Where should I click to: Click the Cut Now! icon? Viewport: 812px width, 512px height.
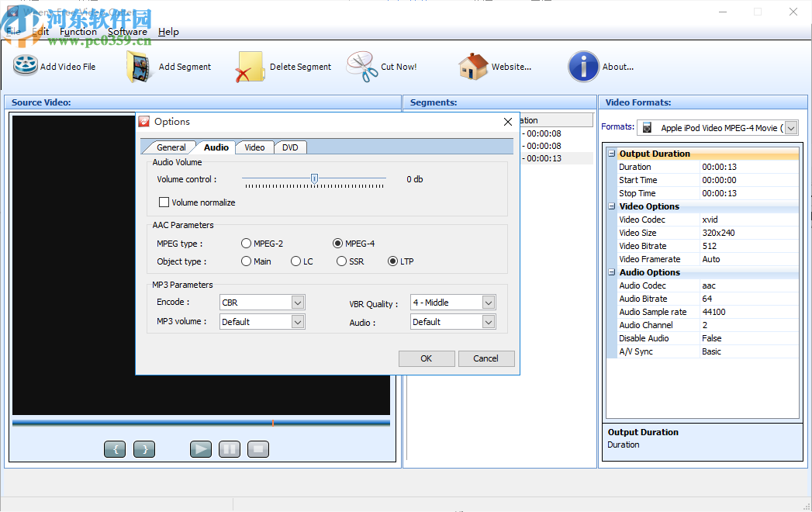pyautogui.click(x=360, y=66)
